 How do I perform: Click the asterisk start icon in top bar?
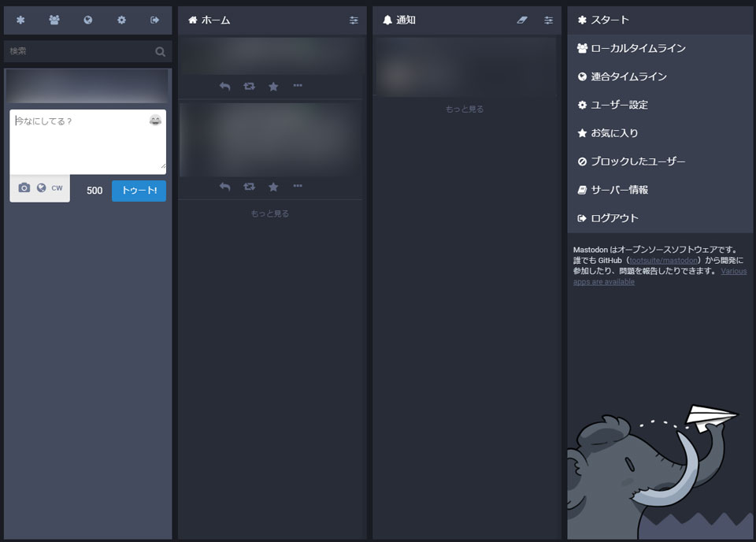[x=20, y=20]
